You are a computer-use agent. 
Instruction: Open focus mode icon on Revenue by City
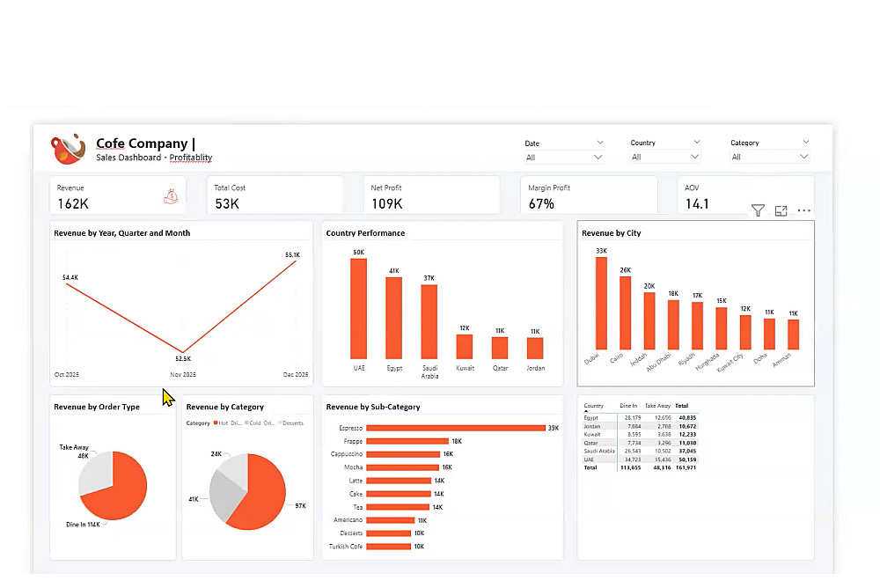point(781,210)
